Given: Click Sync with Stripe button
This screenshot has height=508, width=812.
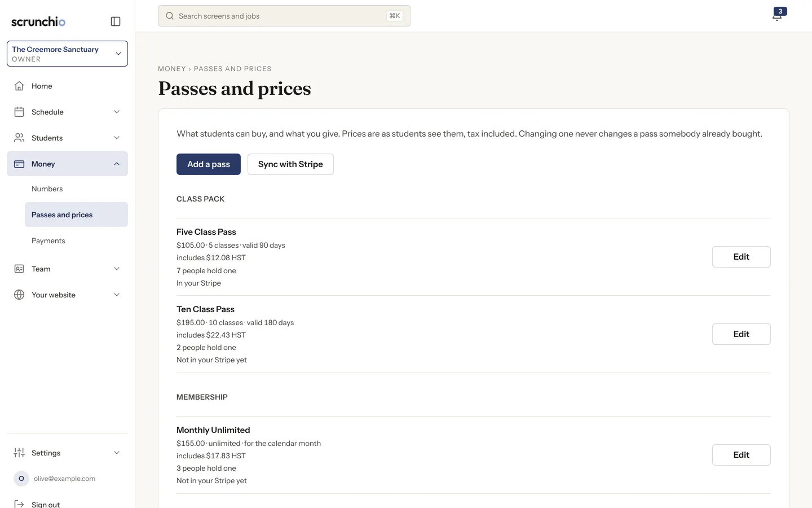Looking at the screenshot, I should coord(290,164).
